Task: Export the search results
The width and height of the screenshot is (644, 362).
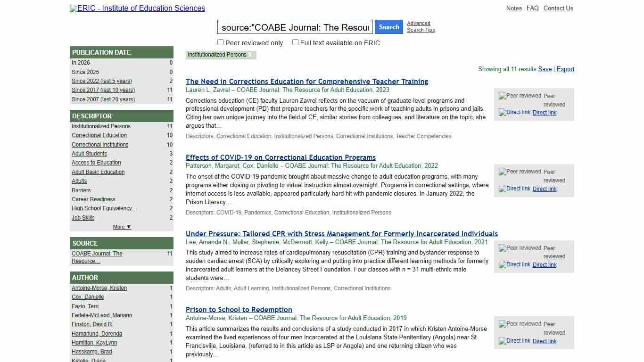Action: coord(565,69)
